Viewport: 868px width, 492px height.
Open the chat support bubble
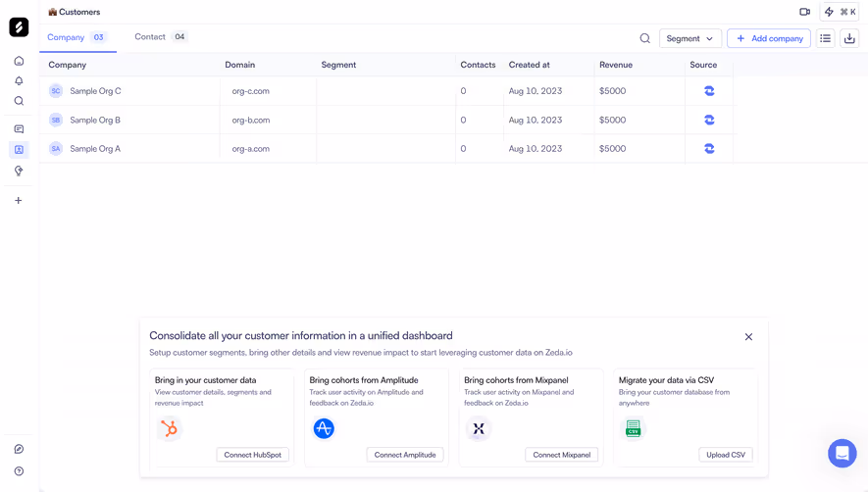pyautogui.click(x=842, y=453)
